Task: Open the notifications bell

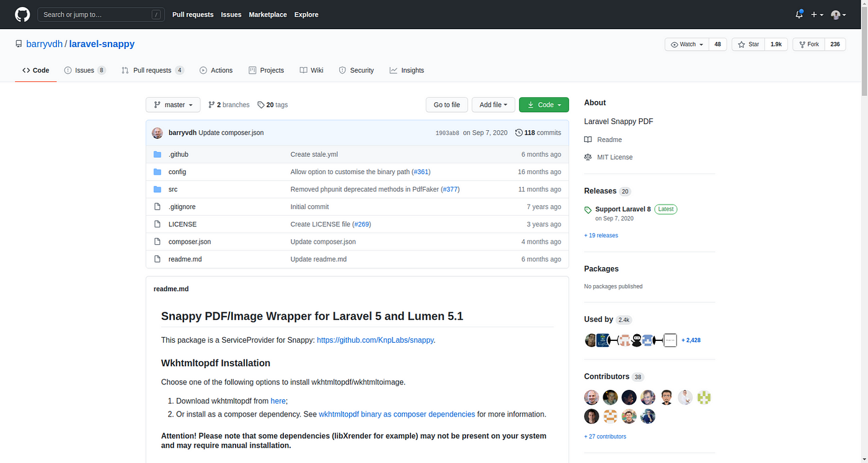Action: (799, 14)
